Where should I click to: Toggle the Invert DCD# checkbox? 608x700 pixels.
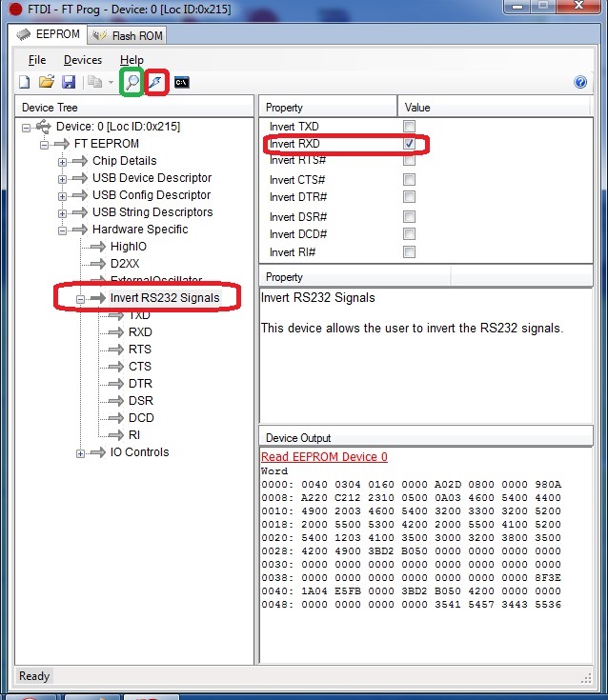point(409,234)
